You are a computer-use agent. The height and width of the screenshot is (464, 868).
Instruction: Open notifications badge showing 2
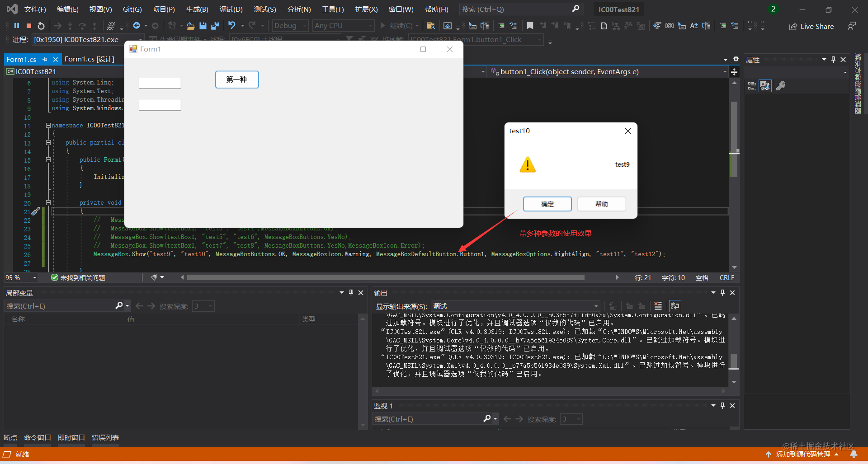click(x=773, y=9)
